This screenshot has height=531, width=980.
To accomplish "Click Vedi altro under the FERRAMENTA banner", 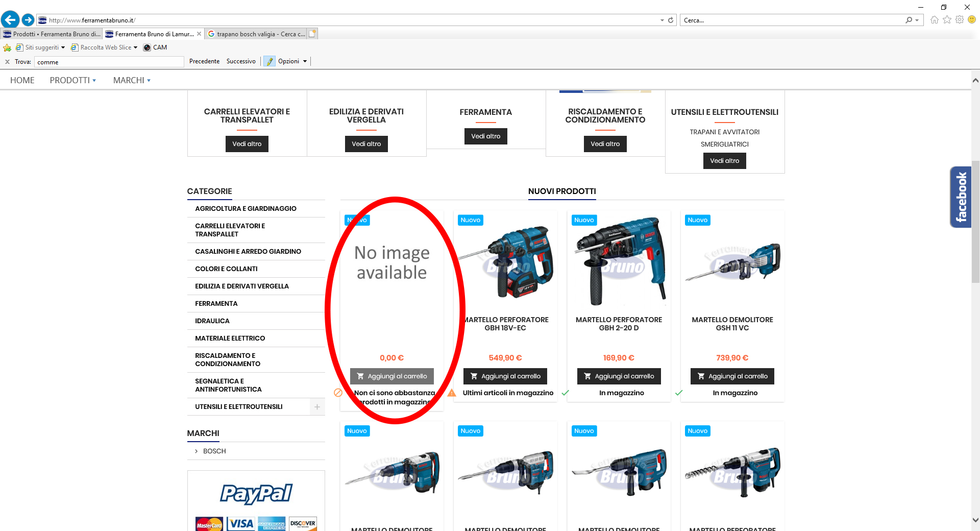I will (486, 136).
